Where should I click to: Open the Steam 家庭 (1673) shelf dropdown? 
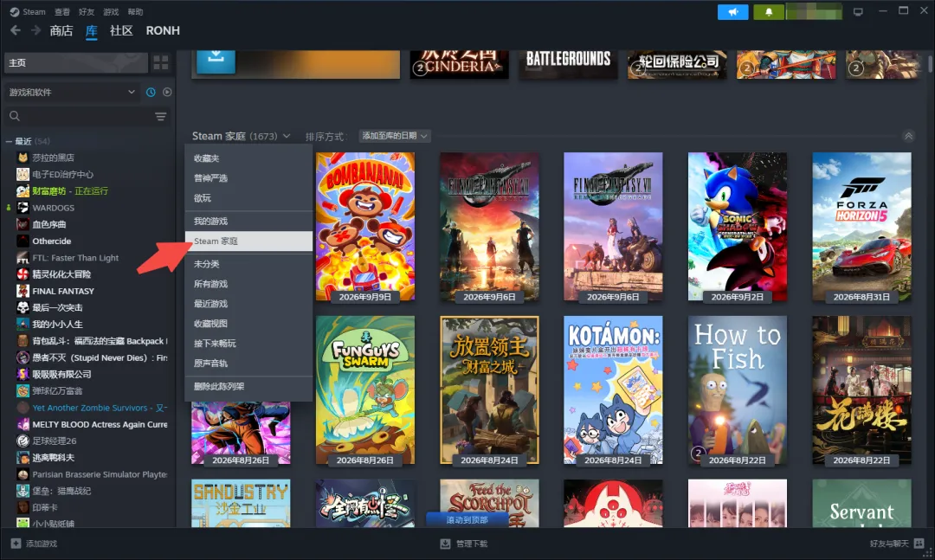tap(241, 136)
